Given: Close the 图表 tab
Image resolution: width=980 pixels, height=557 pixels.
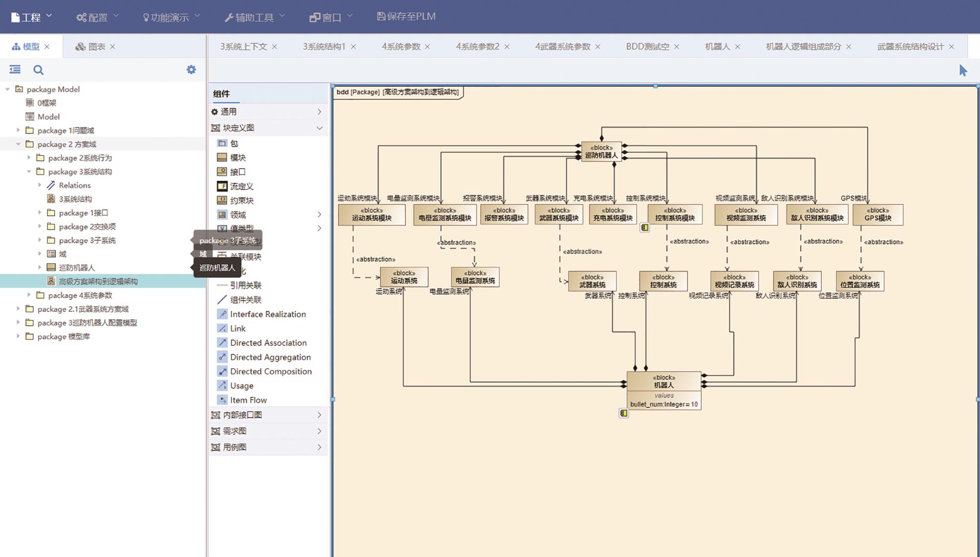Looking at the screenshot, I should point(113,47).
